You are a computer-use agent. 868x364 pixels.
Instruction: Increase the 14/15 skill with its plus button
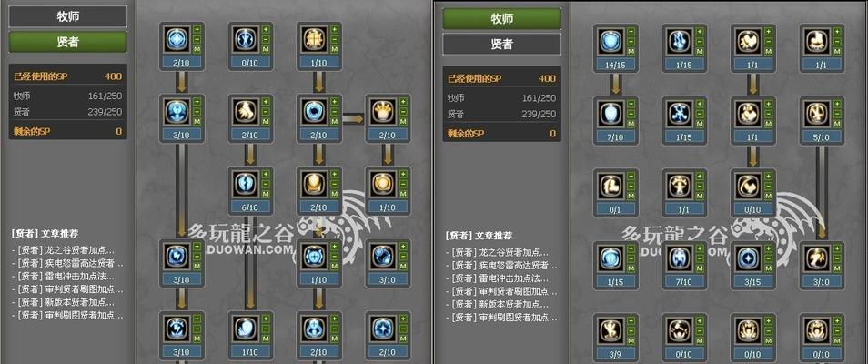631,32
